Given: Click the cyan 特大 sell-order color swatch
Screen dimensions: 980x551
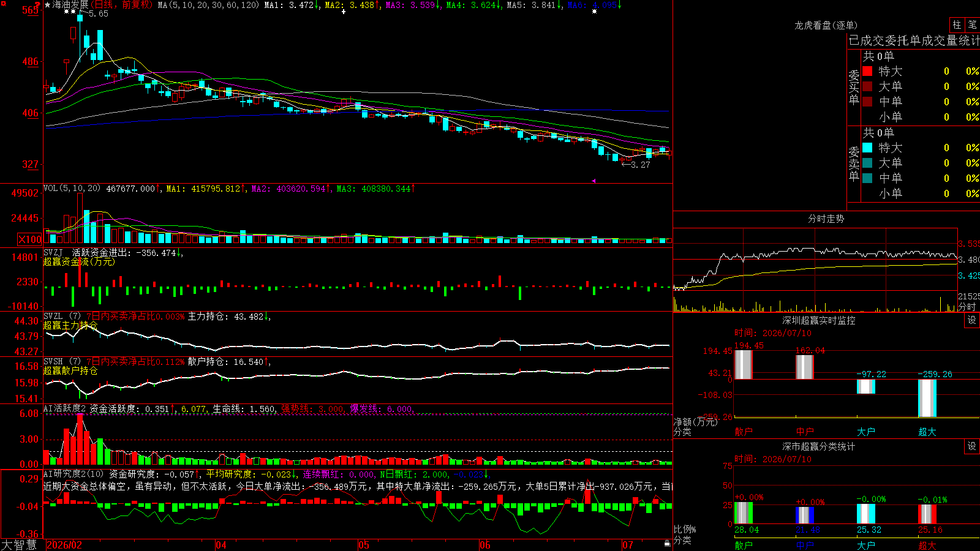Looking at the screenshot, I should click(867, 148).
